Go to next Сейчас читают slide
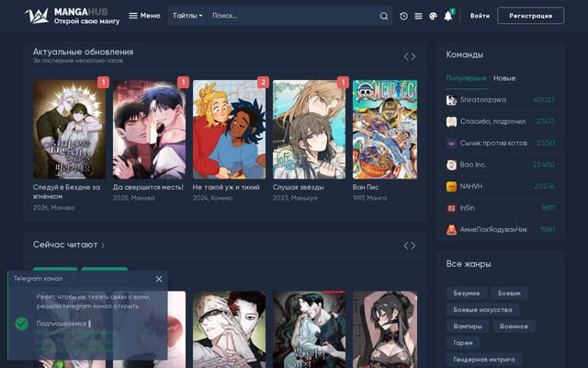 point(413,246)
